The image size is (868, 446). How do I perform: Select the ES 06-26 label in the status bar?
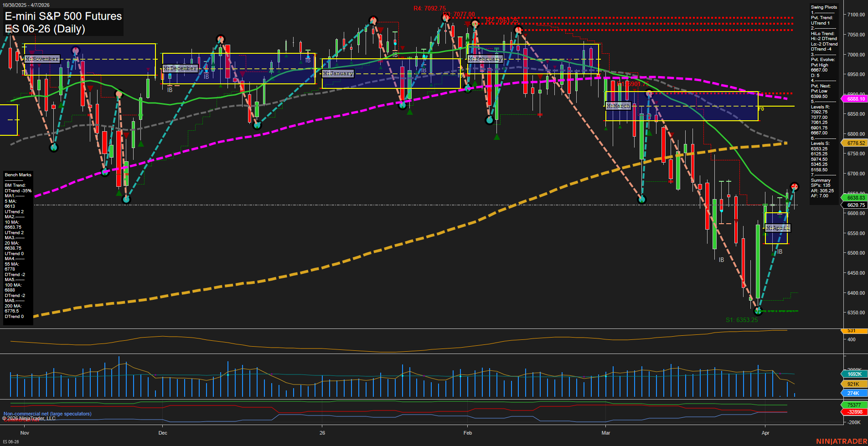coord(10,442)
